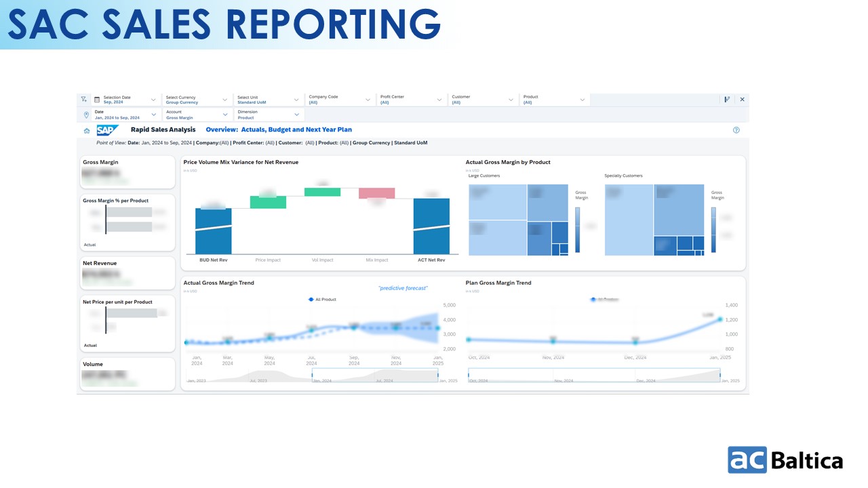Click the green Price Impact waterfall bar
Screen dimensions: 868x488
(x=268, y=202)
